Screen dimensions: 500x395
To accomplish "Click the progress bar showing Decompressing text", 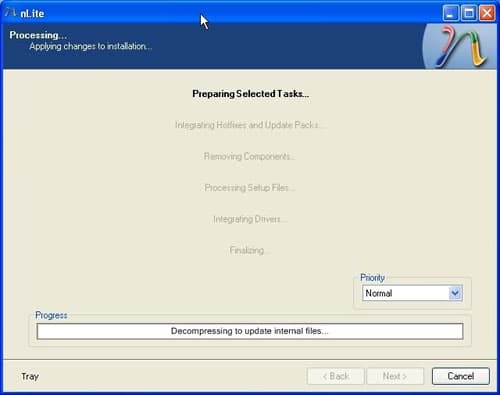I will [250, 331].
